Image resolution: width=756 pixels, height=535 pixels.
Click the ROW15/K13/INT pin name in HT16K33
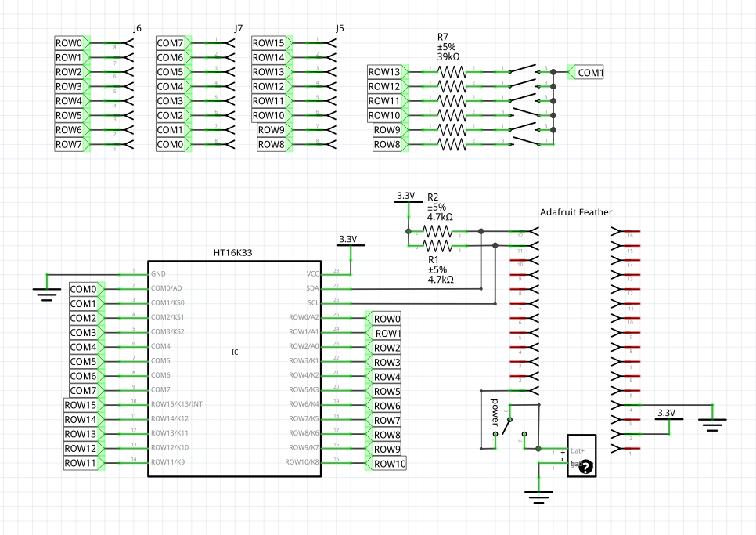click(176, 404)
